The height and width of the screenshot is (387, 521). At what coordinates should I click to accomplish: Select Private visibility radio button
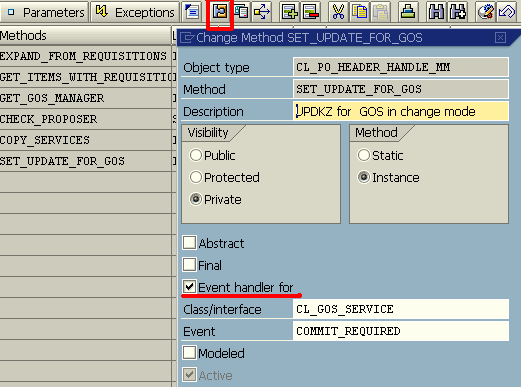point(196,199)
